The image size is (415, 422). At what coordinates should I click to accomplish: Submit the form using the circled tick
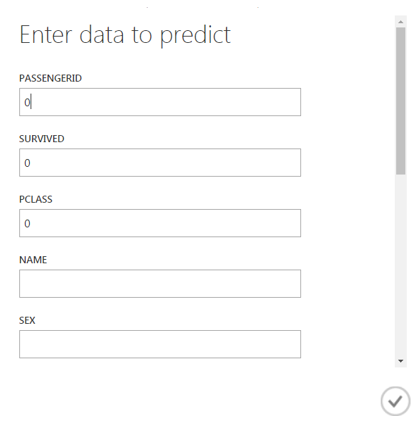point(395,401)
